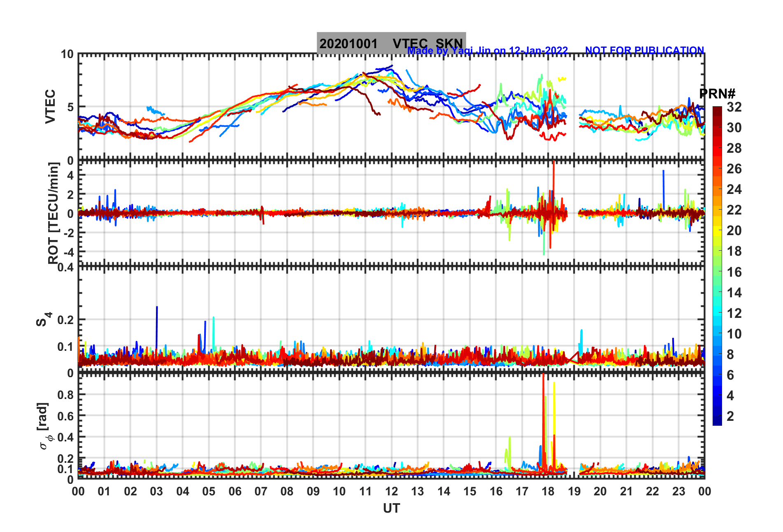This screenshot has height=532, width=783.
Task: Select the ROT y-axis tick "-4"
Action: tap(68, 252)
